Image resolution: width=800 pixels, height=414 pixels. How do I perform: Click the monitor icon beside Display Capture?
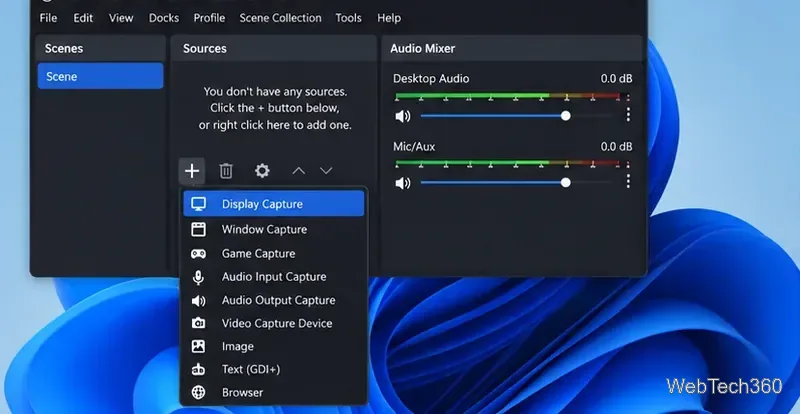[x=198, y=204]
